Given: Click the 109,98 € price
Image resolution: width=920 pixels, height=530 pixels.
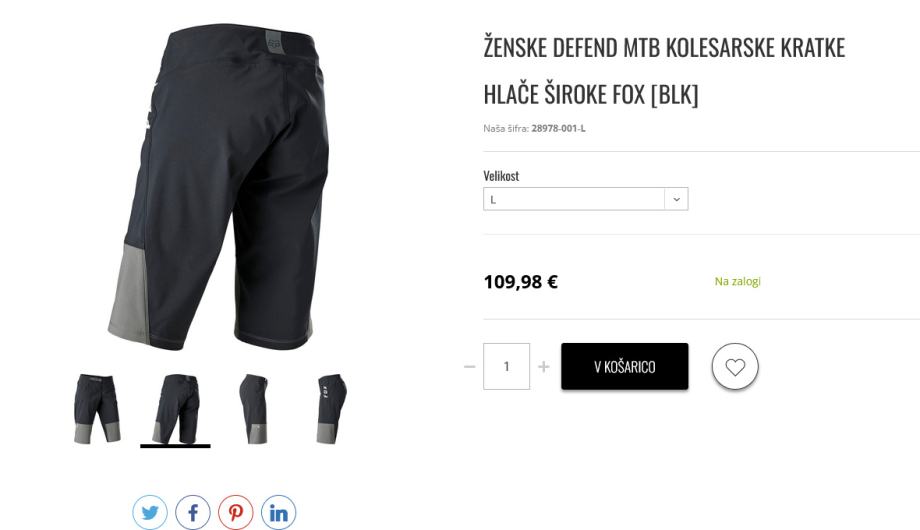Looking at the screenshot, I should click(520, 282).
